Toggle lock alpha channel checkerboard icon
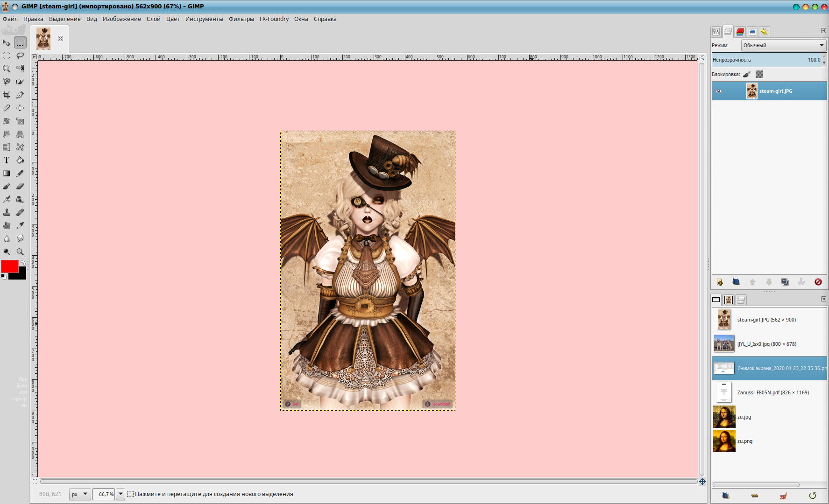 click(x=759, y=74)
